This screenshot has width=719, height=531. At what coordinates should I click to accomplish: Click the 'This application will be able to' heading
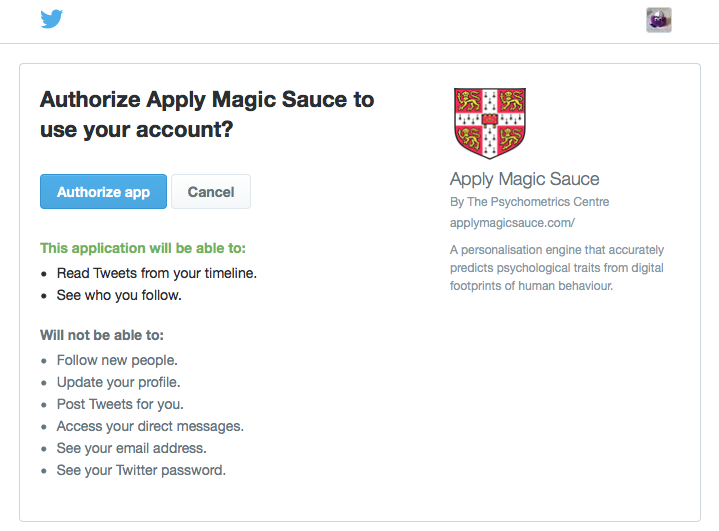[142, 248]
